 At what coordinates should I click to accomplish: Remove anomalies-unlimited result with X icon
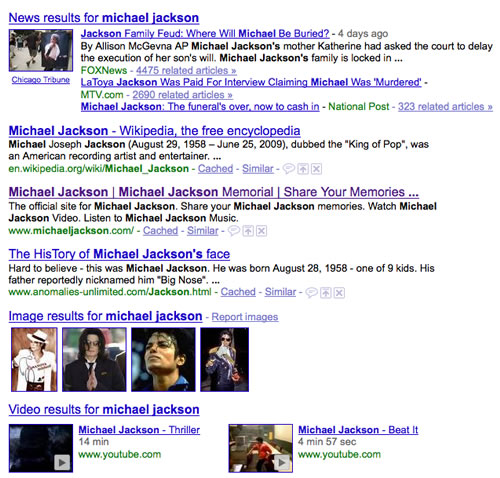tap(339, 293)
